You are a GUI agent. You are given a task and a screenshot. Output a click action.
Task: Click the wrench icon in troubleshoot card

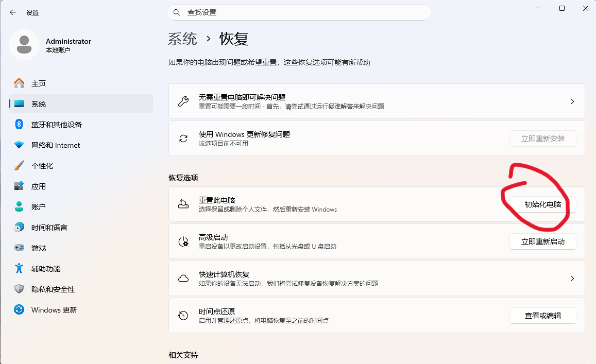click(x=183, y=101)
